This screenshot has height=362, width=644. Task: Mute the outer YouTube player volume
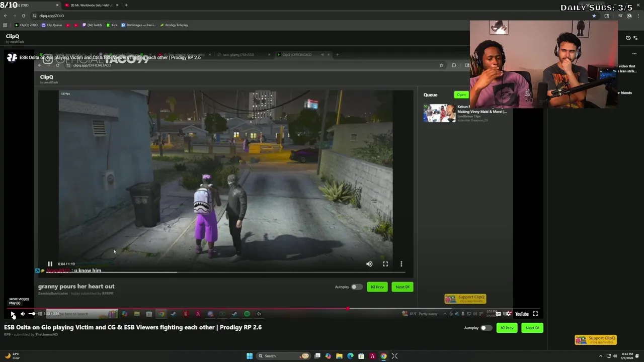click(x=23, y=314)
